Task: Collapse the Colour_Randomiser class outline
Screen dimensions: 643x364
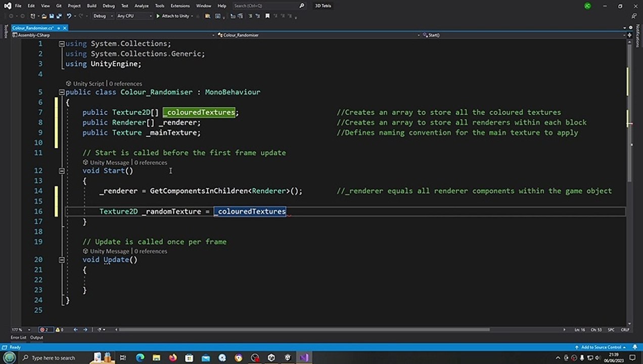Action: point(62,92)
